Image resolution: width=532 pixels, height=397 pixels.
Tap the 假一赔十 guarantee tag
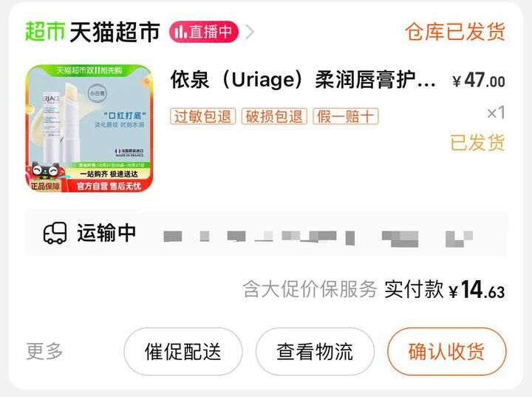(x=345, y=117)
